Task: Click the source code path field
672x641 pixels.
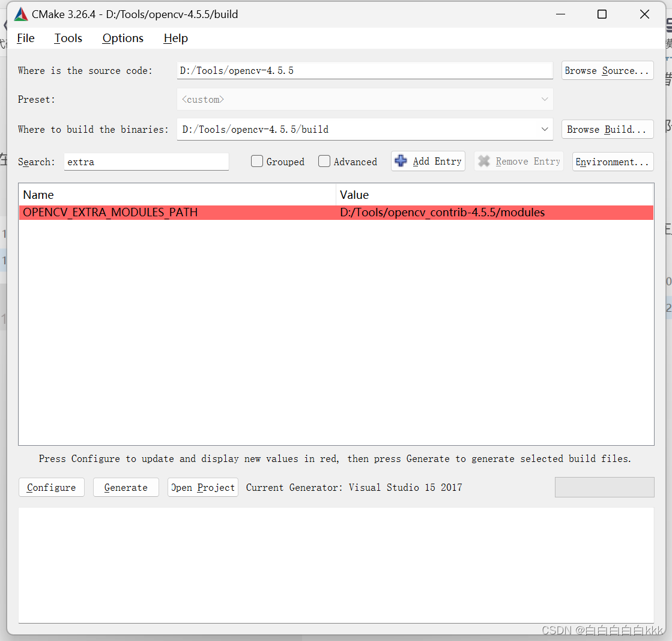Action: [x=365, y=70]
